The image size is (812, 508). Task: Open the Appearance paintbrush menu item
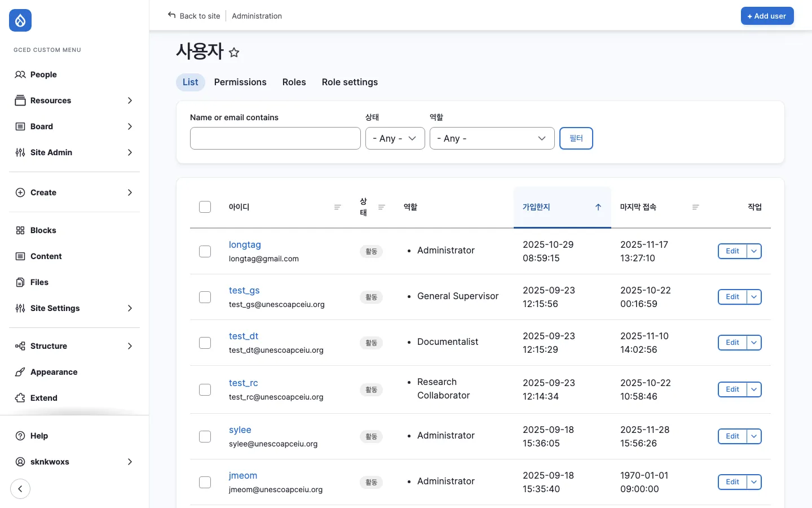point(20,372)
